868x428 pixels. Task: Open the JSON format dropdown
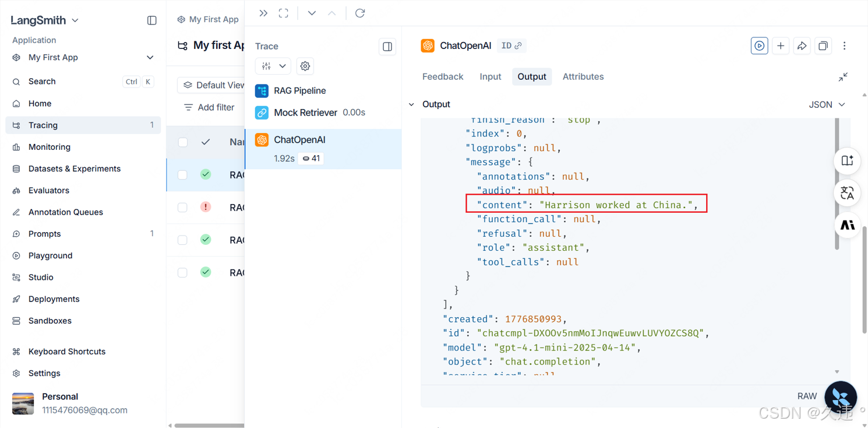point(827,104)
